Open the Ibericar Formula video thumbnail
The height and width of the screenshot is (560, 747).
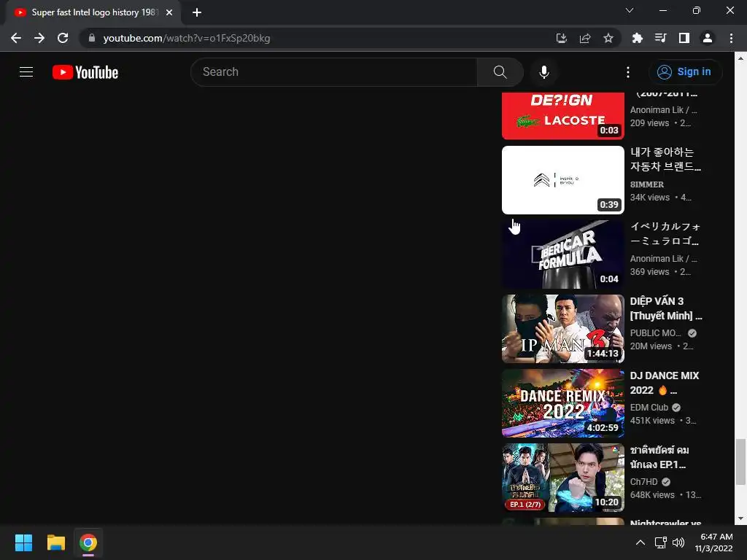pyautogui.click(x=562, y=254)
